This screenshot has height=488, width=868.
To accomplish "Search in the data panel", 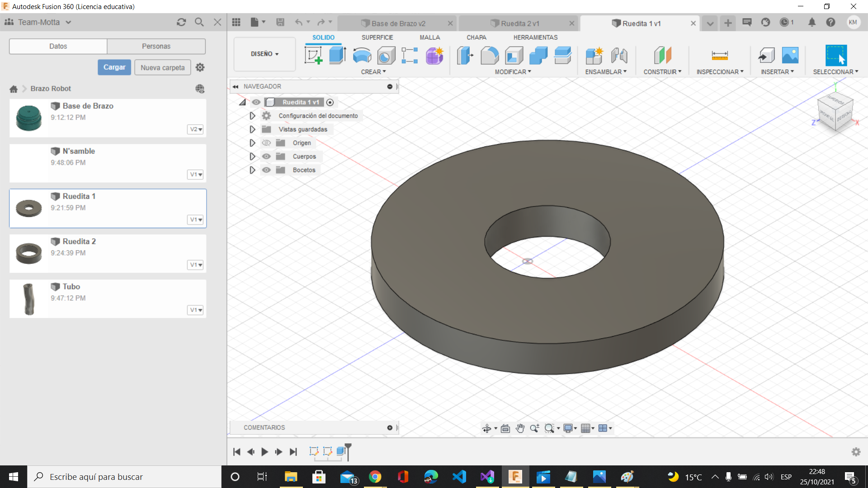I will click(199, 22).
